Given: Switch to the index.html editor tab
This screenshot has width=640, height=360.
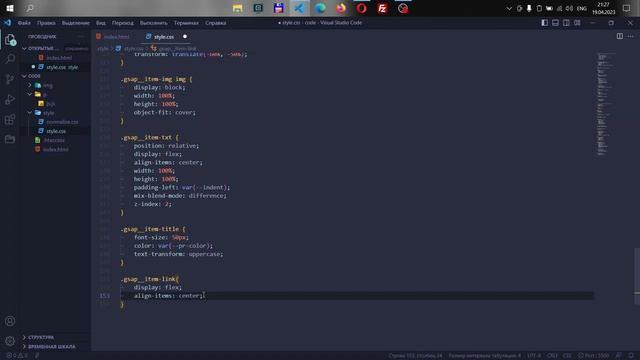Looking at the screenshot, I should 116,37.
